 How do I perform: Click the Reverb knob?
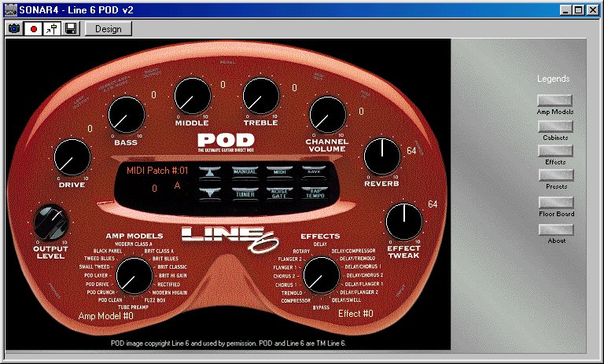[382, 156]
